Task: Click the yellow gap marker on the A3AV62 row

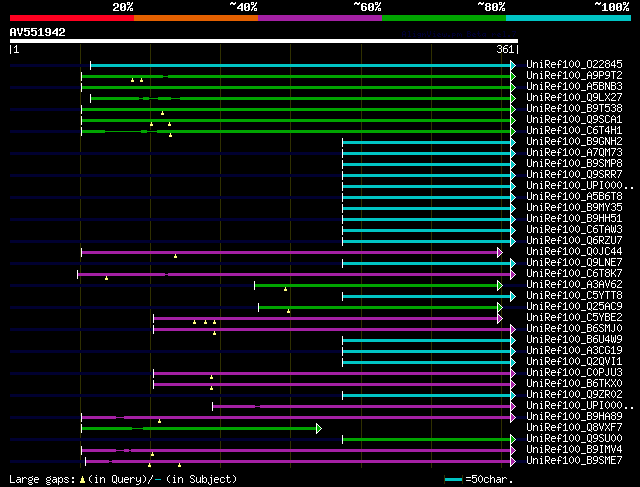Action: [285, 290]
